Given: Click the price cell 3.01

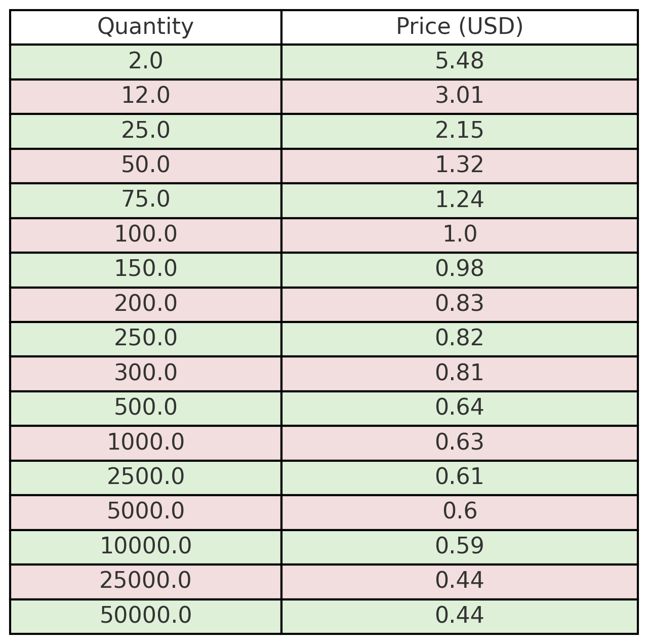Looking at the screenshot, I should (460, 97).
